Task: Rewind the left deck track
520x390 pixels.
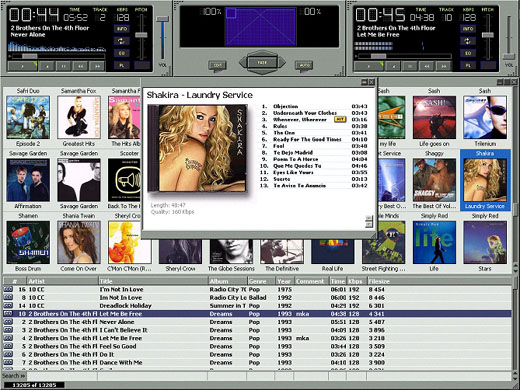Action: [x=81, y=66]
